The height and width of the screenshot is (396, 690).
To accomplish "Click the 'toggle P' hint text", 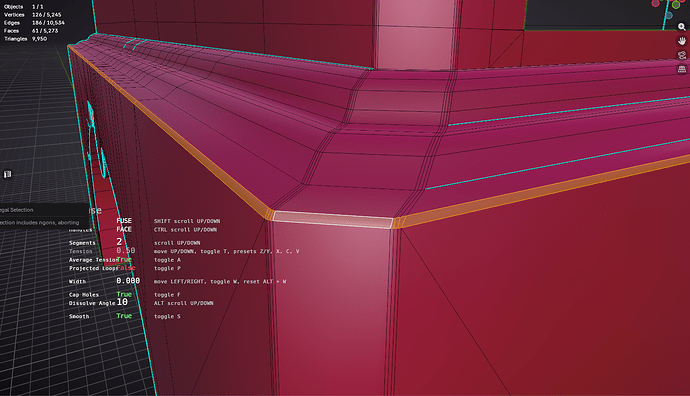I will click(x=167, y=268).
